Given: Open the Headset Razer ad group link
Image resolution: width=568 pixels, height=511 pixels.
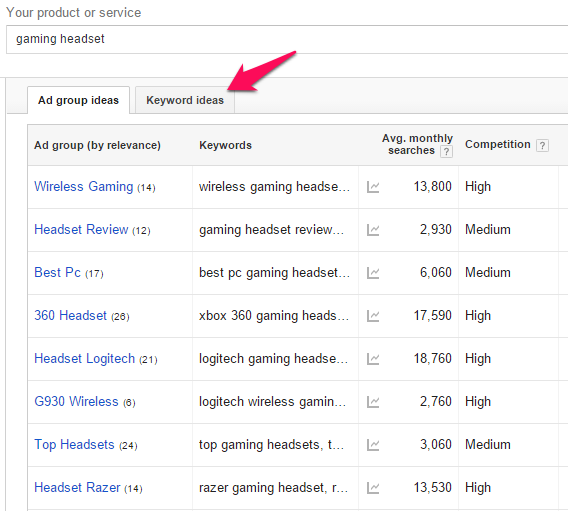Looking at the screenshot, I should coord(77,487).
